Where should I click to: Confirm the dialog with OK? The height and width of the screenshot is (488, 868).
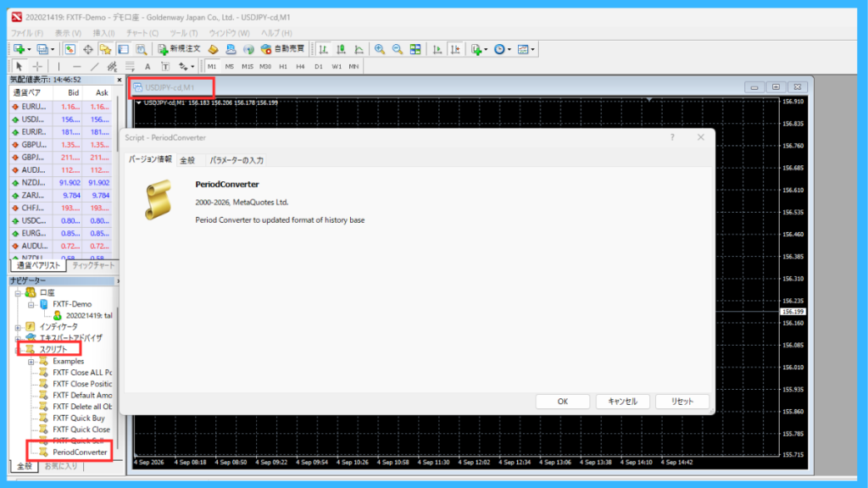[x=563, y=402]
